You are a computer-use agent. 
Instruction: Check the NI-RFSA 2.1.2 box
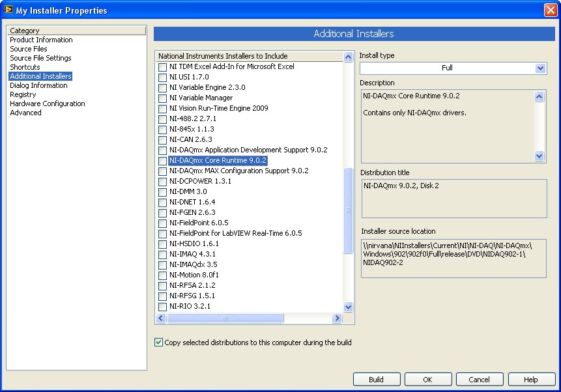[x=162, y=285]
